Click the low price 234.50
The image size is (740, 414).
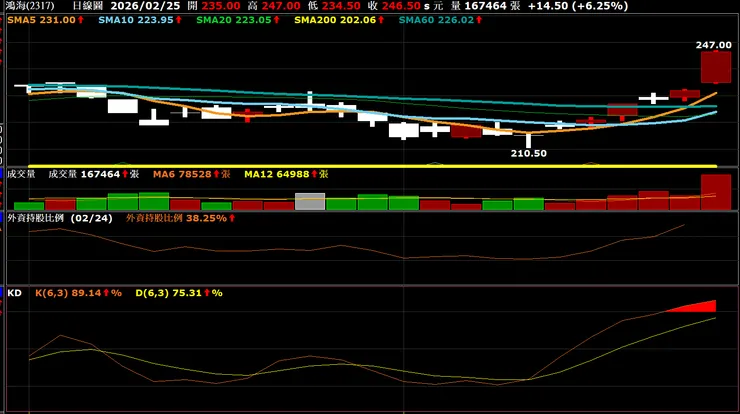pos(341,6)
